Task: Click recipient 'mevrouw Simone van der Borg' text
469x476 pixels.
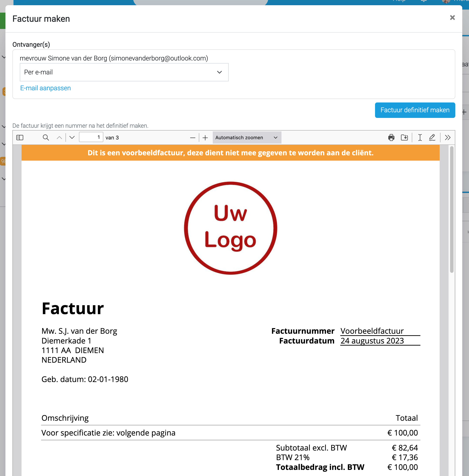Action: (x=63, y=58)
